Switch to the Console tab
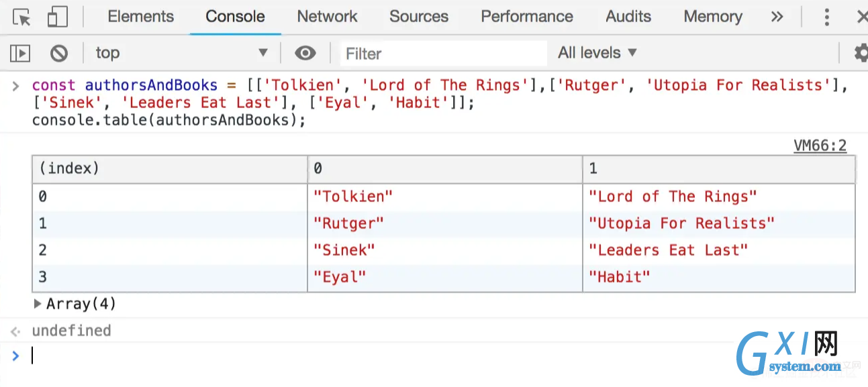The height and width of the screenshot is (387, 868). click(x=235, y=17)
